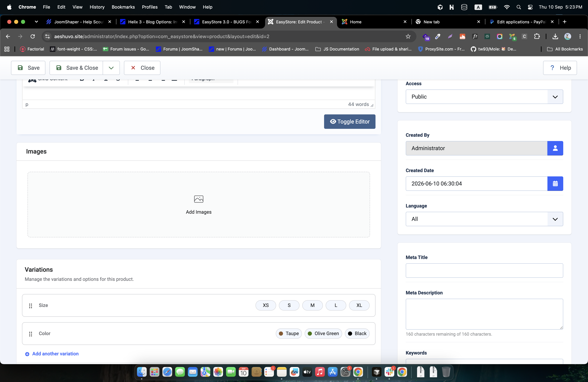Select the Black color swatch
Image resolution: width=588 pixels, height=382 pixels.
coord(357,333)
